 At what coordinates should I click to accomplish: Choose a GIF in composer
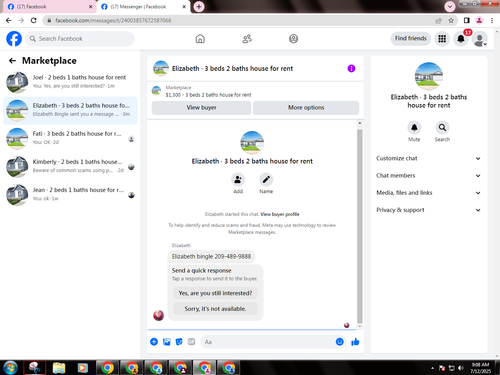(191, 342)
